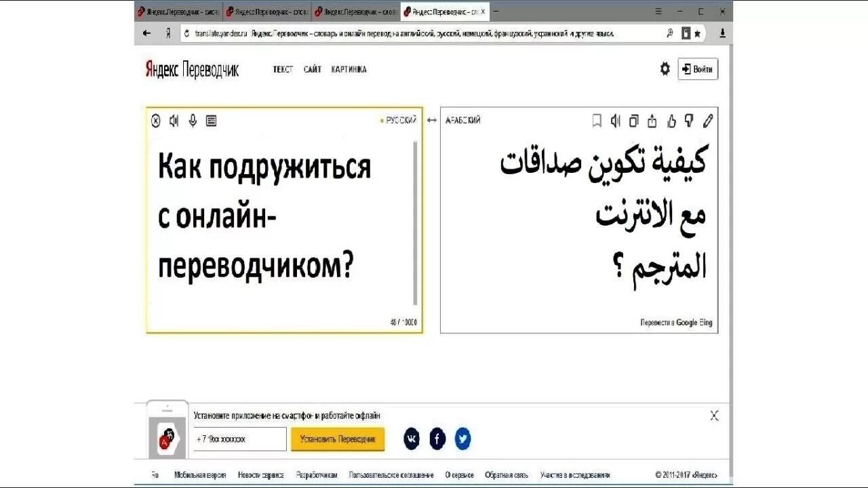Share via Facebook social icon
This screenshot has height=488, width=868.
coord(437,439)
